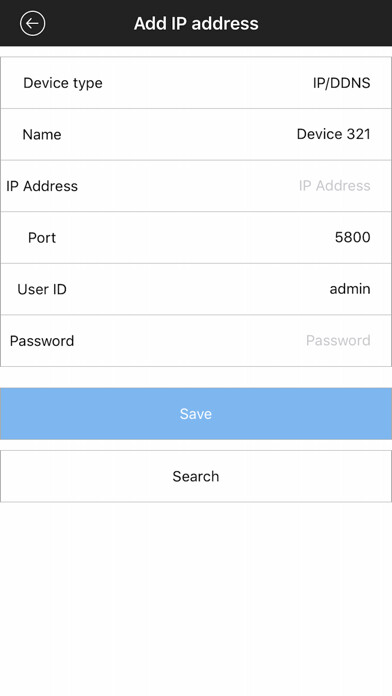Click the Device type row label
392x696 pixels.
coord(63,83)
